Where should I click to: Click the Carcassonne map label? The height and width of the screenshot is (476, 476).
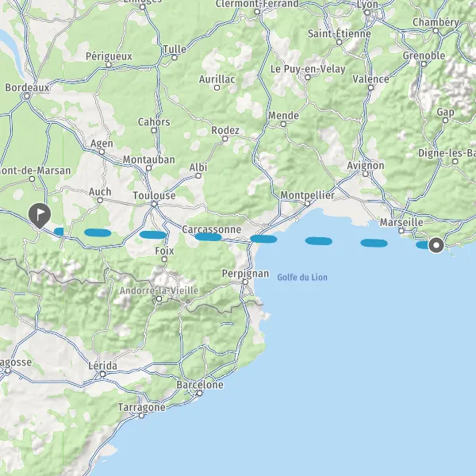coord(212,229)
